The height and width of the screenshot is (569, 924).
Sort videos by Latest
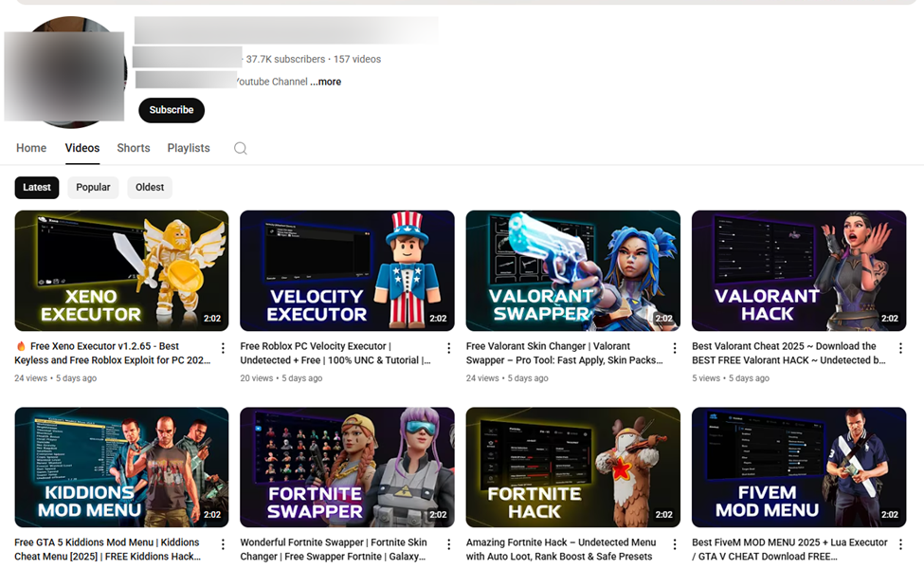tap(37, 188)
